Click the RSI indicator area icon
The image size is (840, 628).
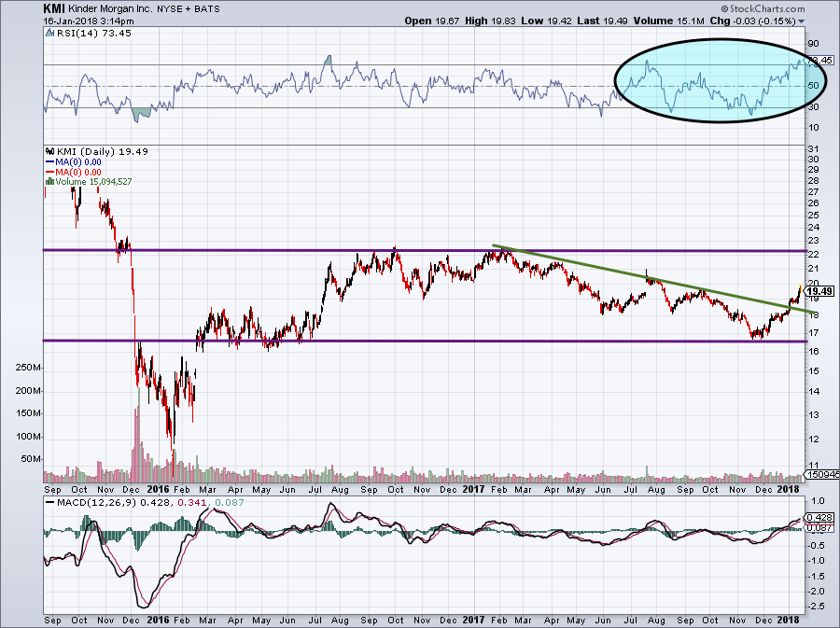pos(49,33)
